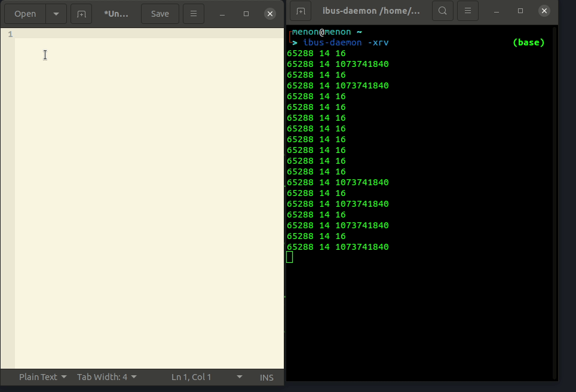Screen dimensions: 576x392
Task: Minimize the terminal window
Action: (497, 11)
